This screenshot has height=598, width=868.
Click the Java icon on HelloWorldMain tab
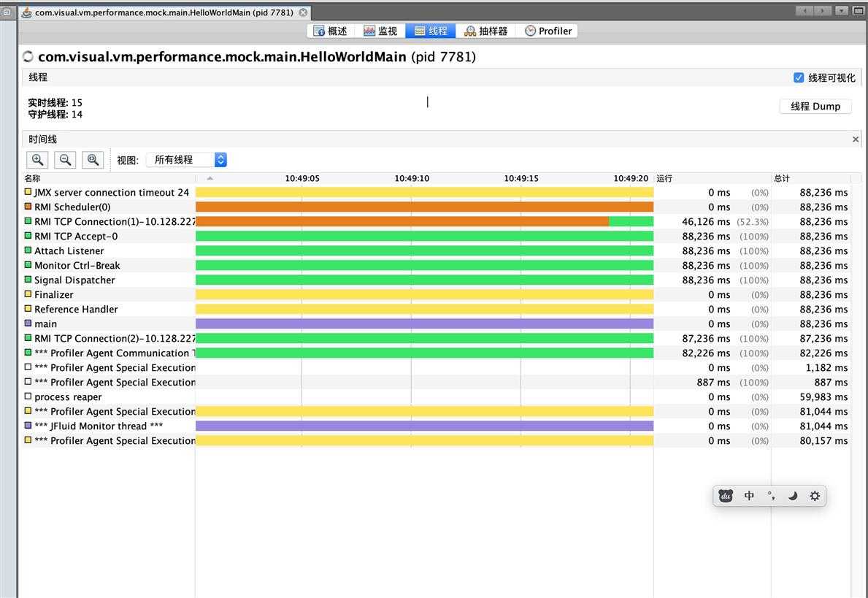click(26, 12)
